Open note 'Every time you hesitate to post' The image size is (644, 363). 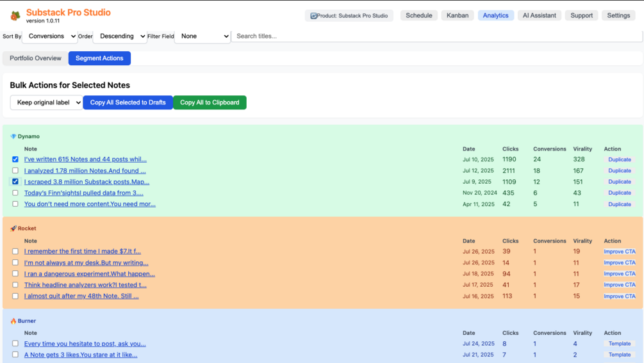pyautogui.click(x=85, y=344)
